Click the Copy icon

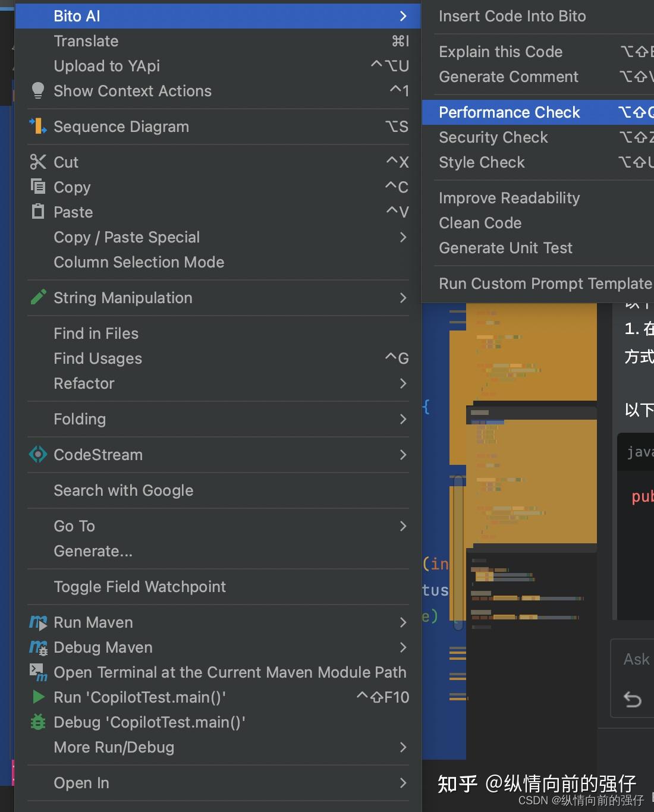[38, 187]
